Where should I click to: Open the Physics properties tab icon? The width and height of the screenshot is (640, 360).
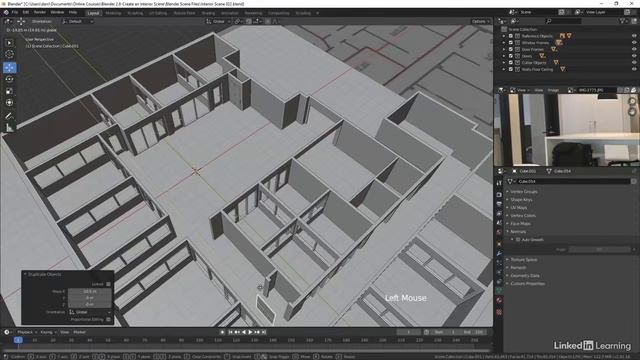[x=499, y=272]
